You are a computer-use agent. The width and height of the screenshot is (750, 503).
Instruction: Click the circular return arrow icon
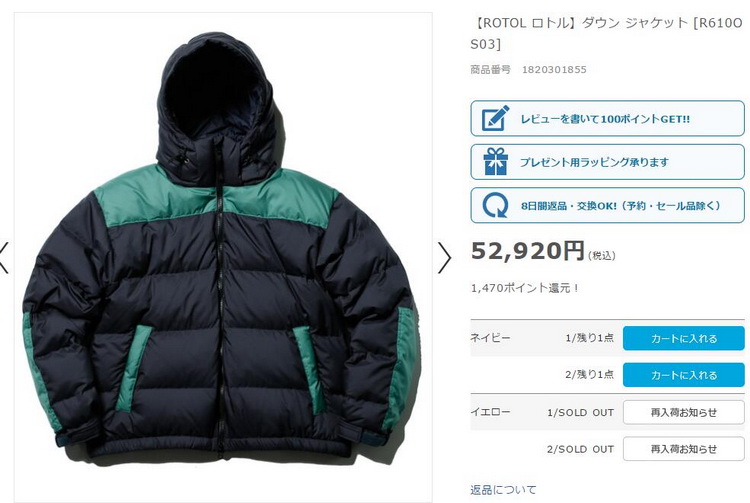click(496, 206)
